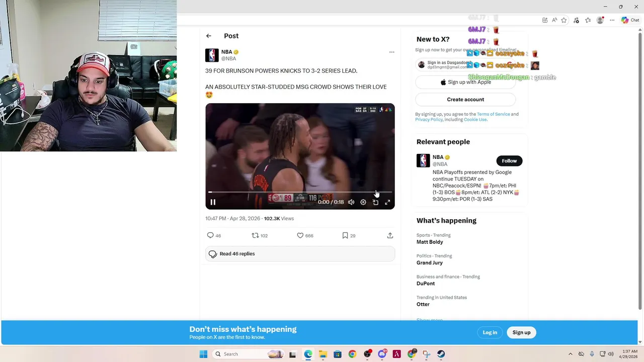Viewport: 644px width, 362px height.
Task: Switch to Microsoft Edge on taskbar
Action: click(308, 354)
